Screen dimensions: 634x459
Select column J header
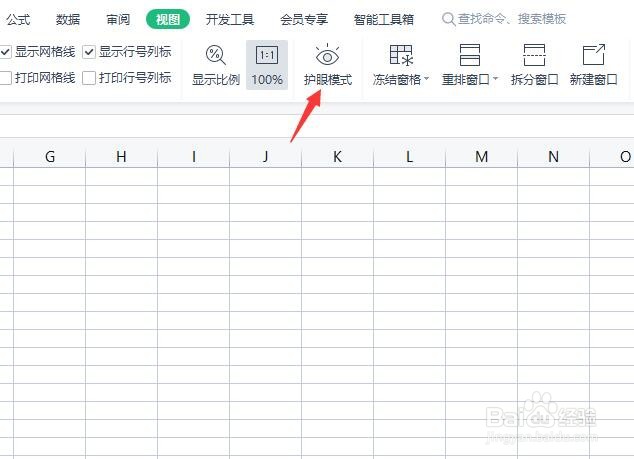point(265,156)
